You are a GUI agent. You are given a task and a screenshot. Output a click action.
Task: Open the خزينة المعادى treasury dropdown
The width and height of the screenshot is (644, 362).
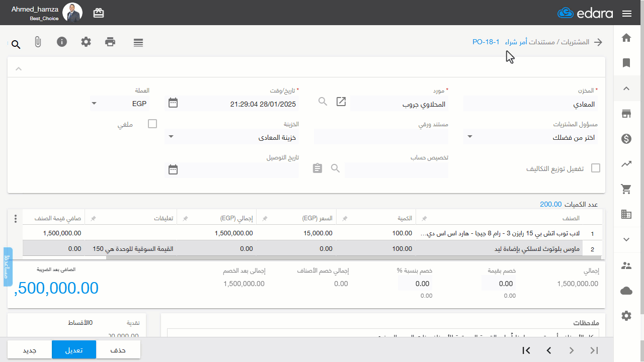pos(232,137)
